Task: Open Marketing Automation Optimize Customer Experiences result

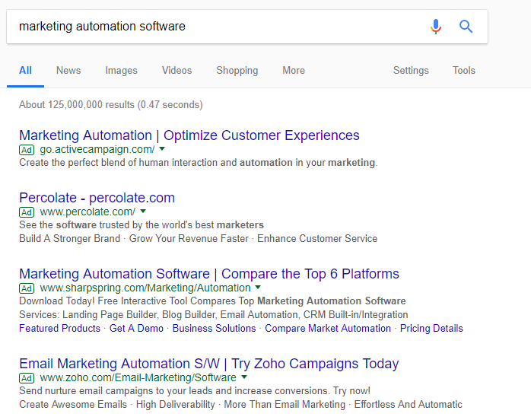Action: (189, 135)
